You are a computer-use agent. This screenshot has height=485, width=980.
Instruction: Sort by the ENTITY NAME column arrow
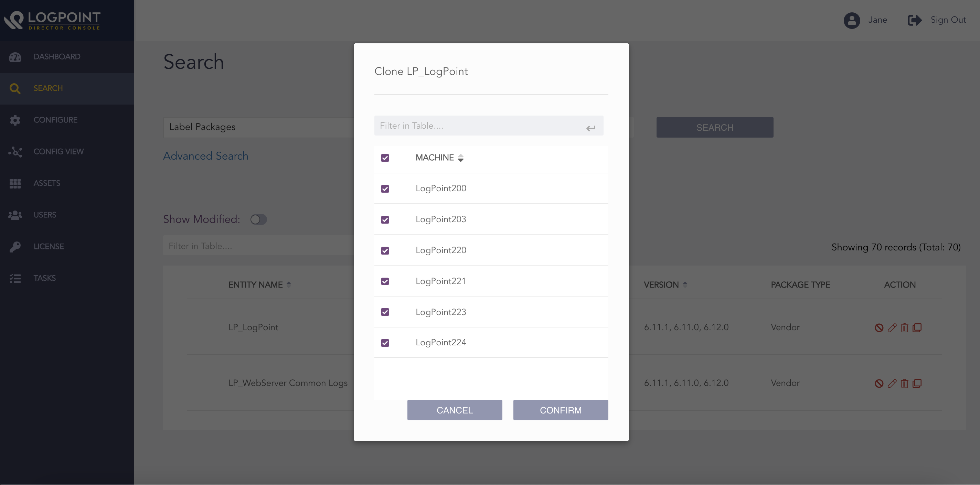pos(289,284)
